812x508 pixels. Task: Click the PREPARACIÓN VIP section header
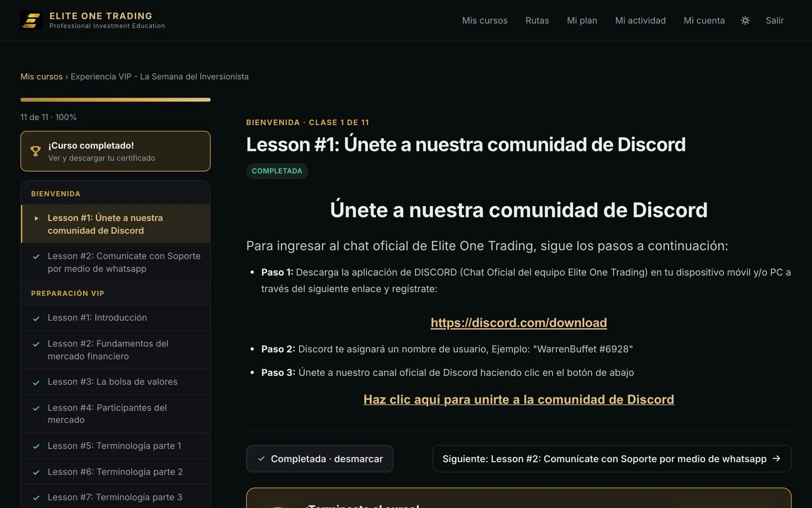pyautogui.click(x=67, y=293)
